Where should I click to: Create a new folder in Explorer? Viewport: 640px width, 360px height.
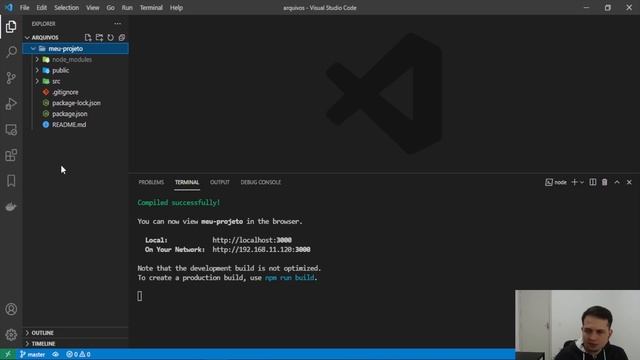[99, 38]
